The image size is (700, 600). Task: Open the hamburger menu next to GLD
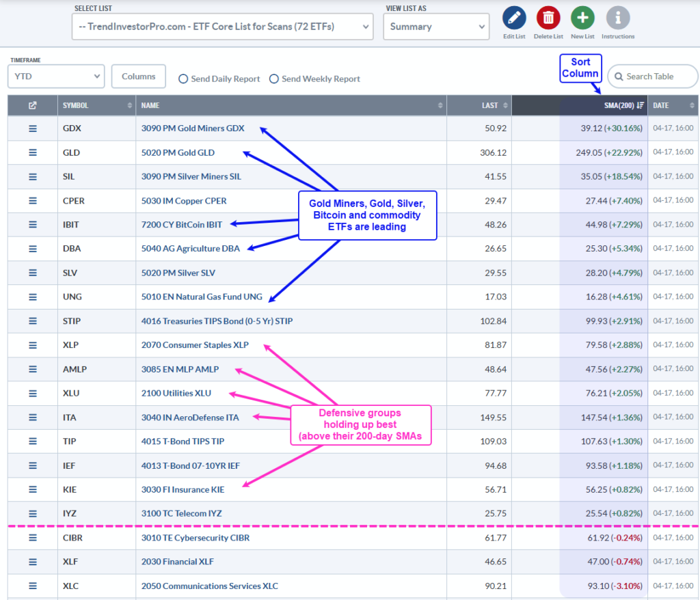tap(31, 152)
